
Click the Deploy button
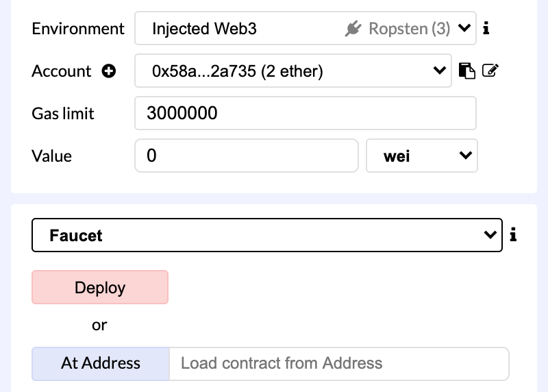[x=100, y=287]
